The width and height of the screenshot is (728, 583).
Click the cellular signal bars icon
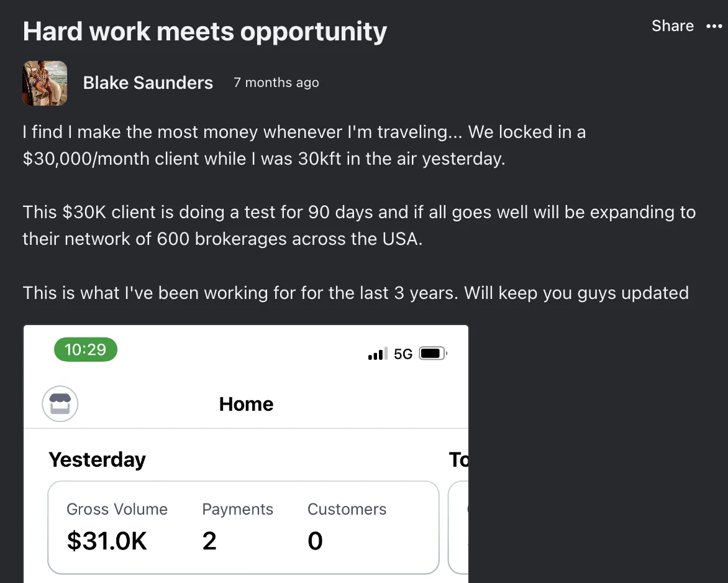coord(378,354)
